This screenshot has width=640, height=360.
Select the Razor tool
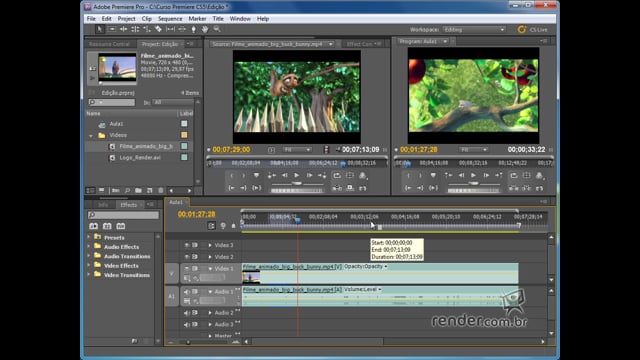[158, 29]
